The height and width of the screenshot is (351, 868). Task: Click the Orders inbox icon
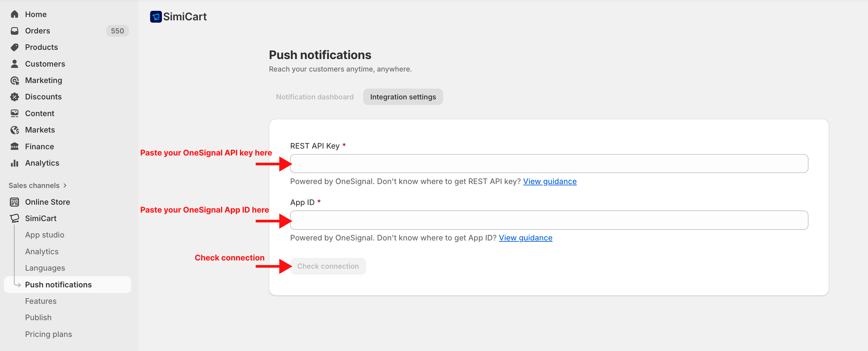[14, 31]
